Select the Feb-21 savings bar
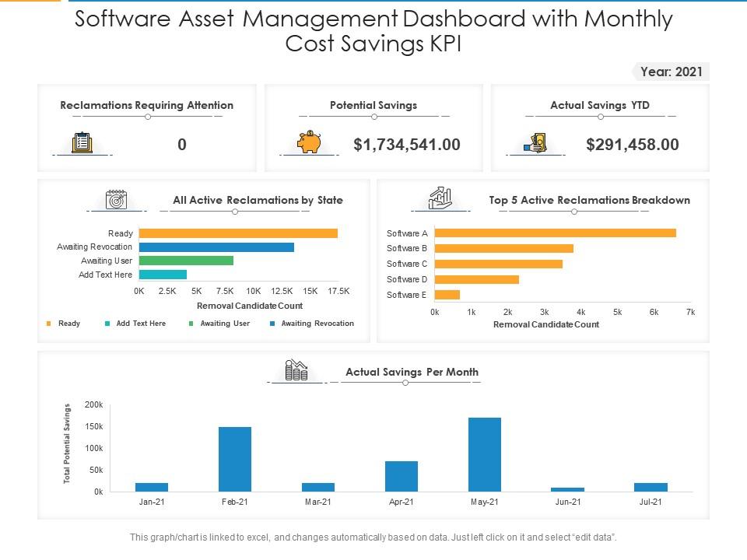The height and width of the screenshot is (560, 747). 235,459
